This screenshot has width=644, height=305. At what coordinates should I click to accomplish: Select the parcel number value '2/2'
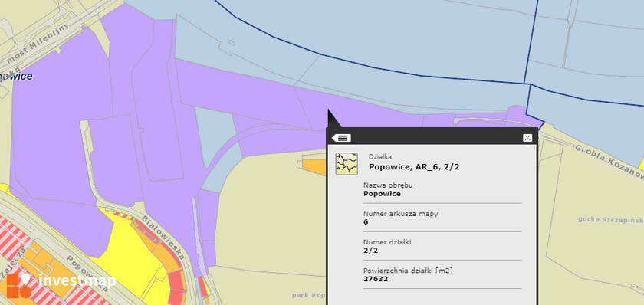[x=370, y=251]
